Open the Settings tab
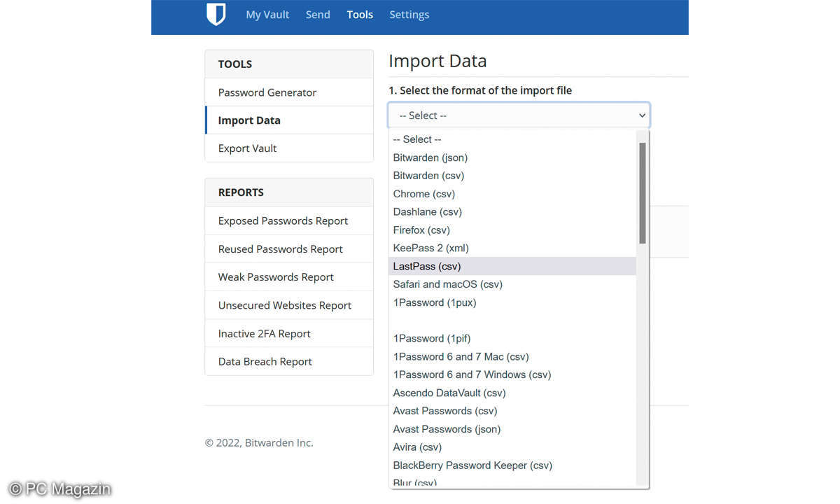 pos(409,15)
